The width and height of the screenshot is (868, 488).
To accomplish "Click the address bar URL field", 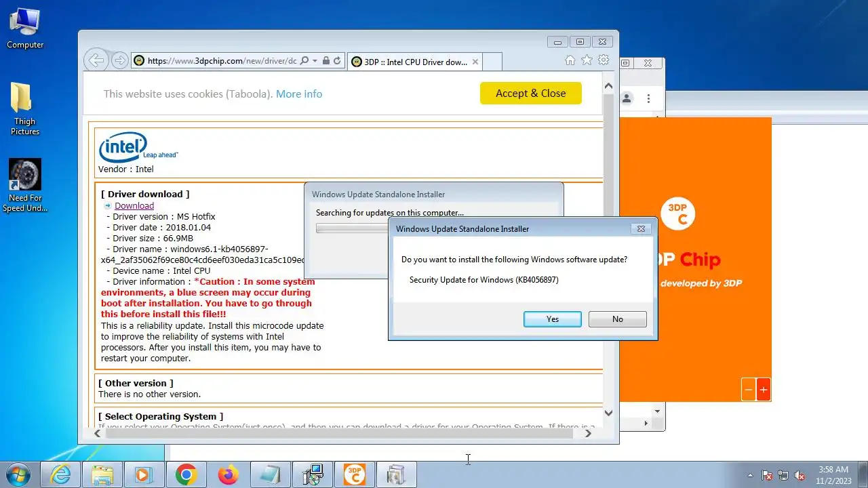I will pos(222,61).
